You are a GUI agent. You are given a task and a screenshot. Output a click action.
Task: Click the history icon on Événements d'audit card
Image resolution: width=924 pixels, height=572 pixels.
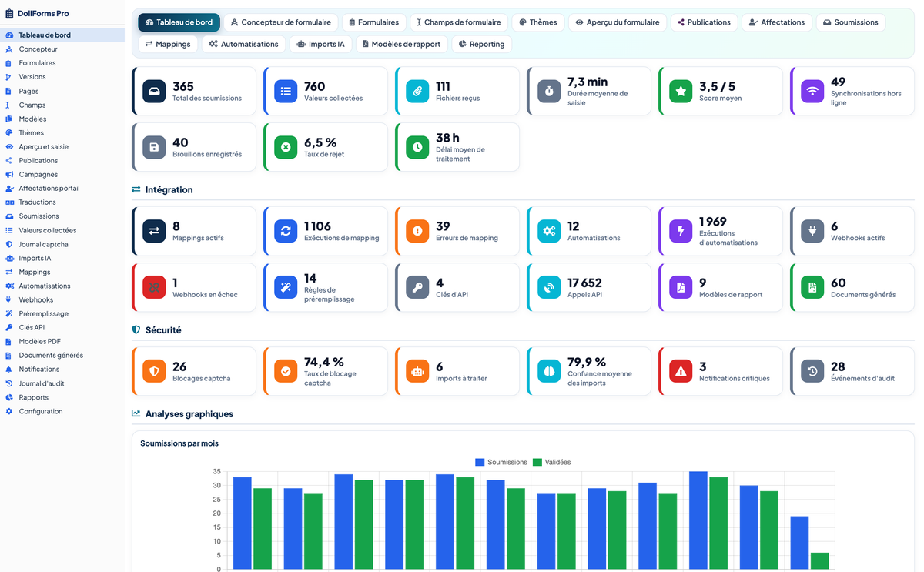pos(812,371)
